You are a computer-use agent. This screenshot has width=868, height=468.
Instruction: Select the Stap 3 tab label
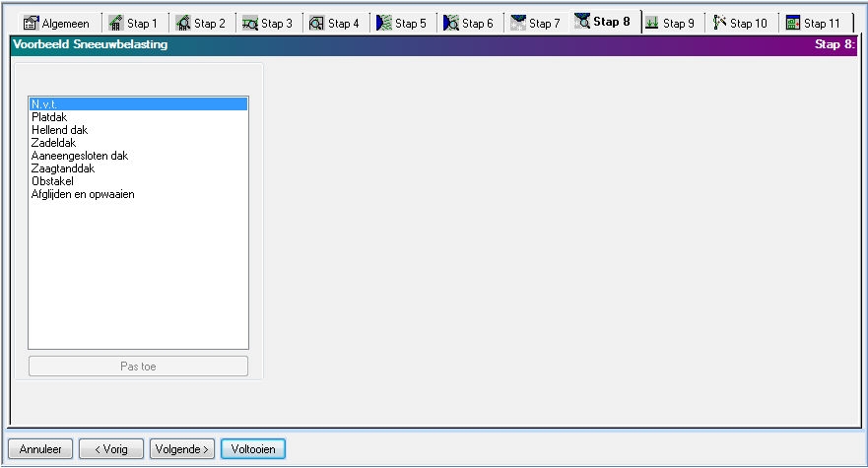point(277,24)
